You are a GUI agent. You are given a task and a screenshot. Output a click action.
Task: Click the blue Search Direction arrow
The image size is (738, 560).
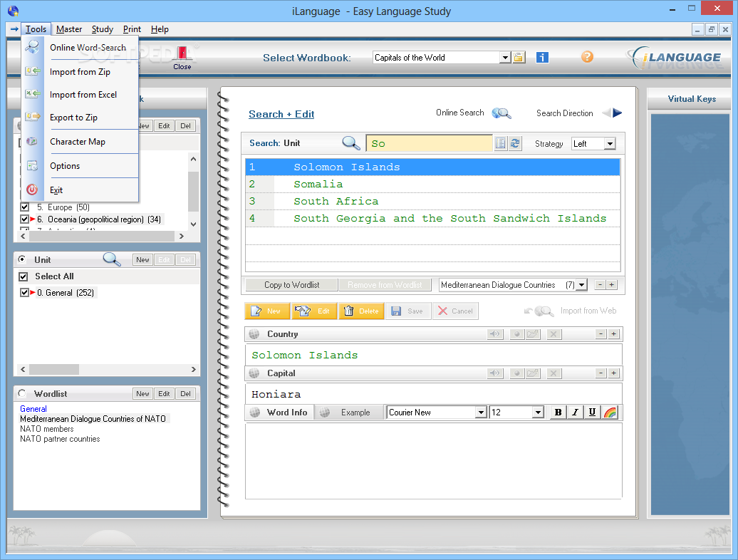tap(617, 113)
